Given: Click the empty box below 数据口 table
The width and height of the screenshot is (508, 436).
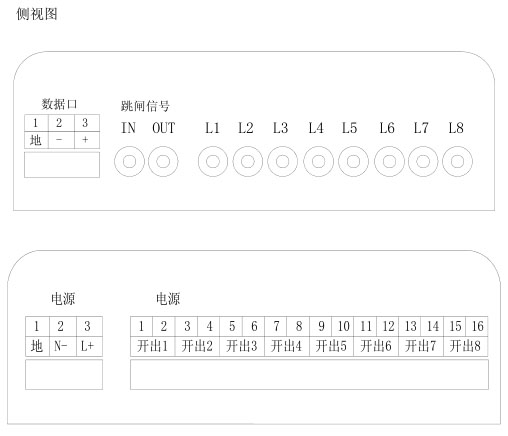Looking at the screenshot, I should tap(62, 165).
